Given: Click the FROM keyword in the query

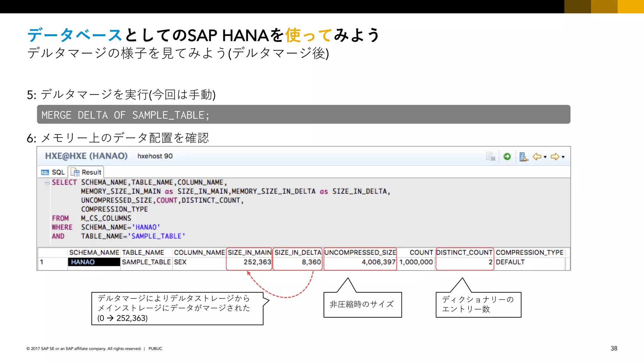Looking at the screenshot, I should (60, 218).
